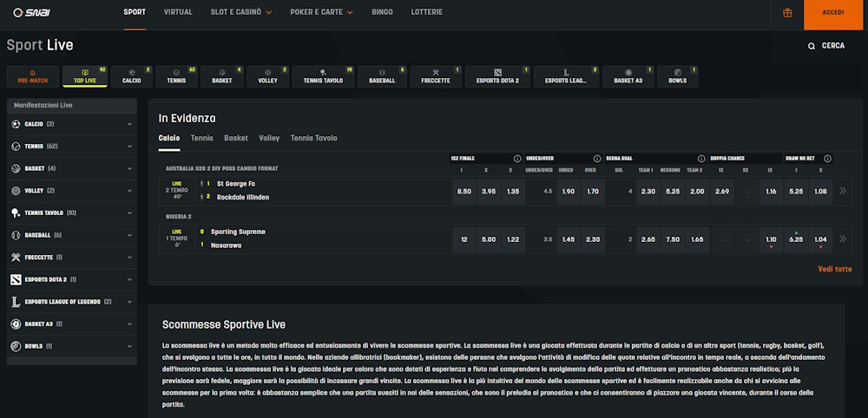868x418 pixels.
Task: Select odds 8.50 for St George Fc win
Action: click(464, 192)
